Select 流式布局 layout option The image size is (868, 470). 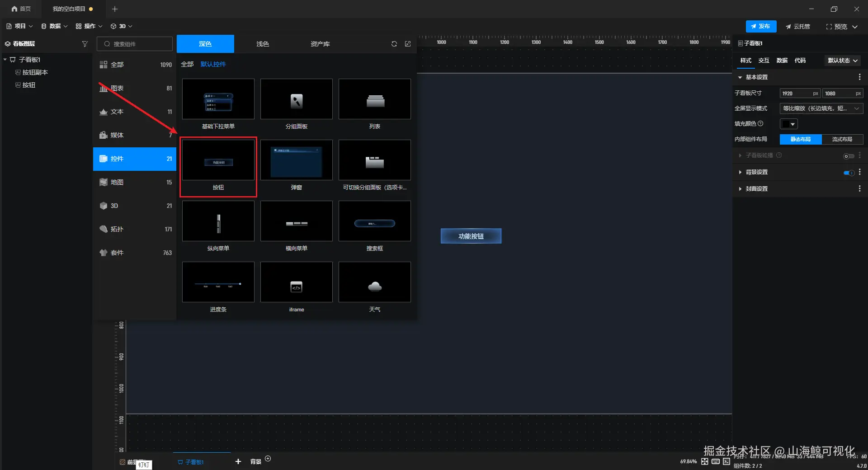click(x=842, y=139)
